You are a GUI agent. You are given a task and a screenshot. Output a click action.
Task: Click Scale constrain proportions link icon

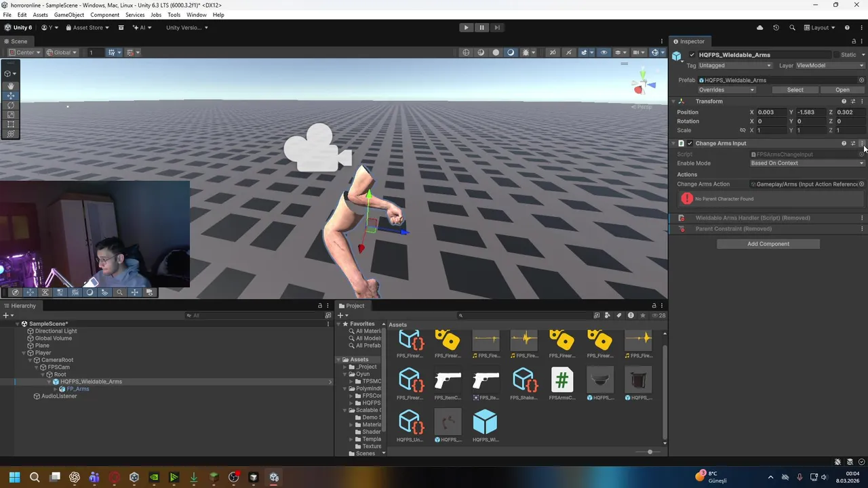pyautogui.click(x=743, y=130)
